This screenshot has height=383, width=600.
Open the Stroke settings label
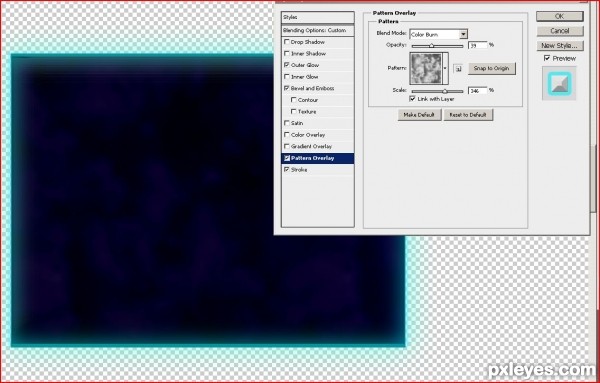[x=299, y=169]
